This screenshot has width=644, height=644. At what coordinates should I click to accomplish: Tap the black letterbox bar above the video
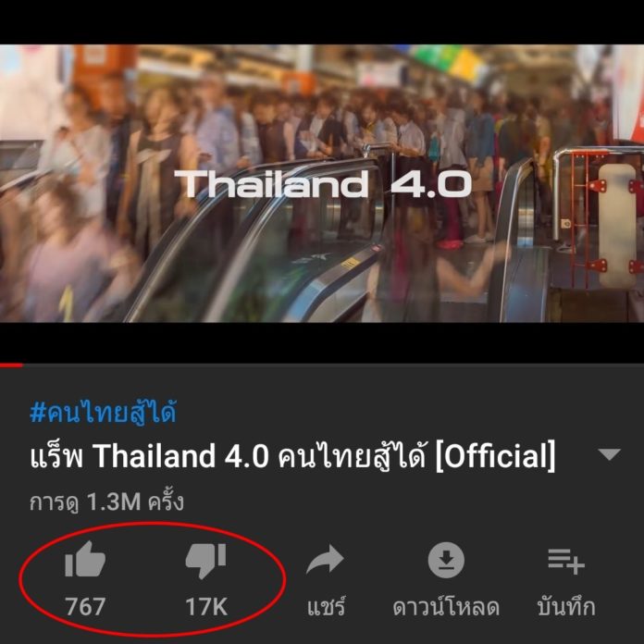click(x=322, y=22)
